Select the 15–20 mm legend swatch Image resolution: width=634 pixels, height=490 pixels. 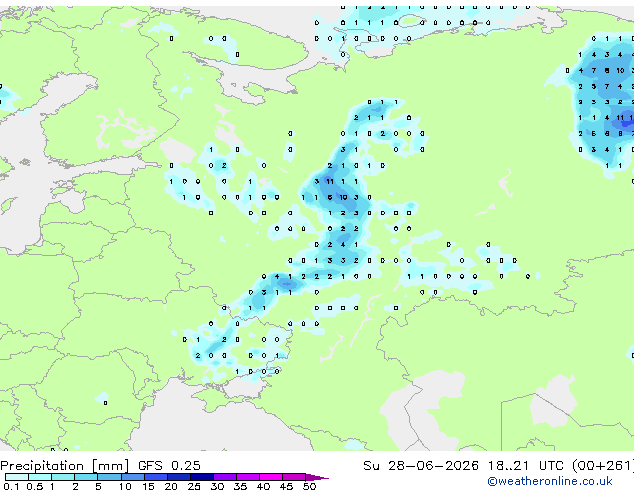pyautogui.click(x=156, y=477)
